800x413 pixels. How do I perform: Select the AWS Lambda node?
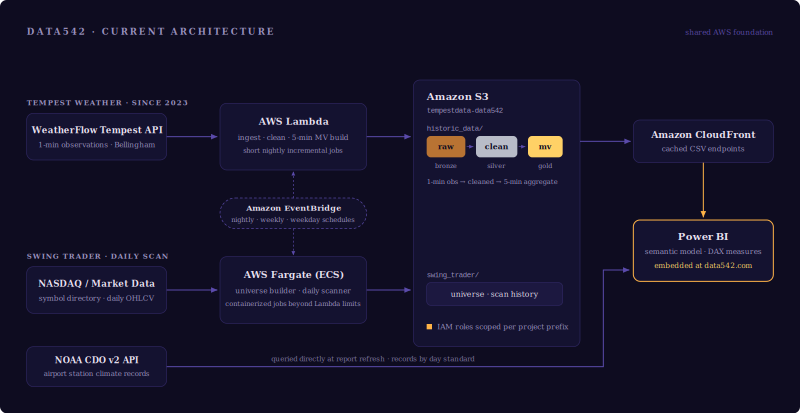click(x=293, y=137)
